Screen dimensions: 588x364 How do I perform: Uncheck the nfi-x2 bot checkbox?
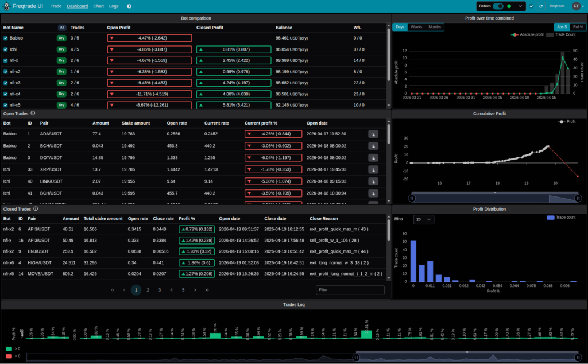[6, 72]
